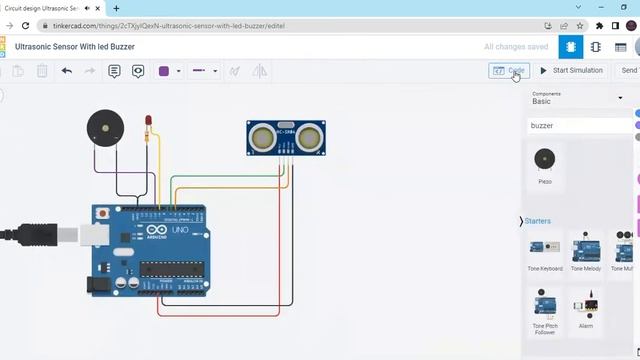Viewport: 640px width, 360px height.
Task: Select the piezo buzzer on the canvas
Action: (105, 128)
